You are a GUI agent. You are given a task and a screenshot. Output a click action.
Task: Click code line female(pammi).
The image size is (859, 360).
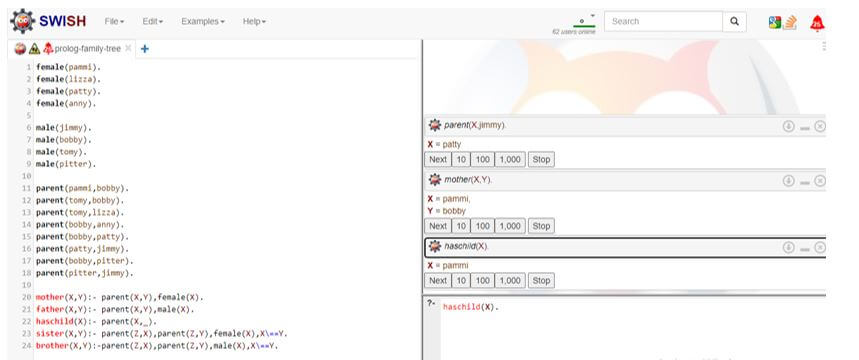pyautogui.click(x=68, y=67)
